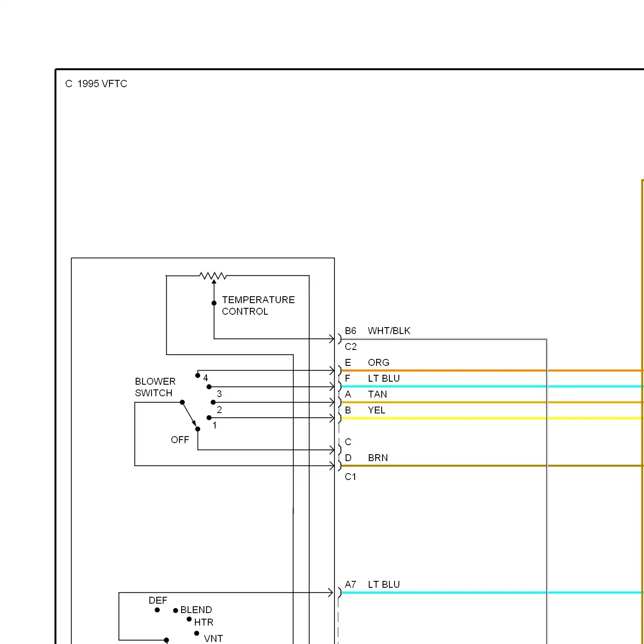Click connector label 'C1'
Screen dimensions: 644x644
pyautogui.click(x=350, y=477)
